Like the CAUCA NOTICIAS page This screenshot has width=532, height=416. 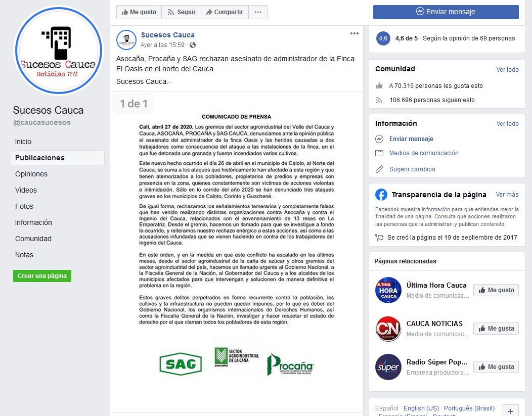click(496, 329)
